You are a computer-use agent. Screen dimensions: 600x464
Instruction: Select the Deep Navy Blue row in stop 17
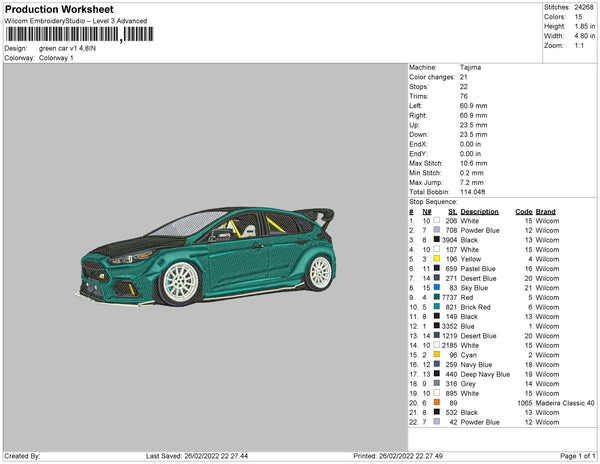pos(485,373)
